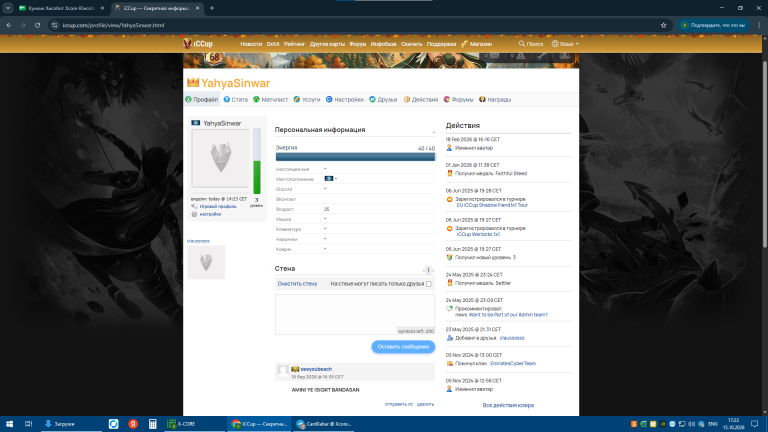The height and width of the screenshot is (432, 768).
Task: Open Want to be Part of our Admin team link
Action: point(508,315)
